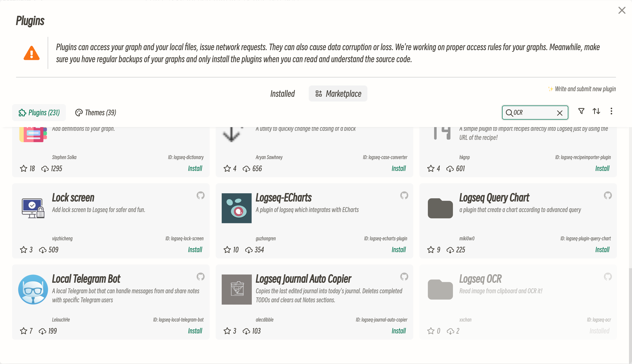632x364 pixels.
Task: Open the filter options funnel icon
Action: [x=581, y=111]
